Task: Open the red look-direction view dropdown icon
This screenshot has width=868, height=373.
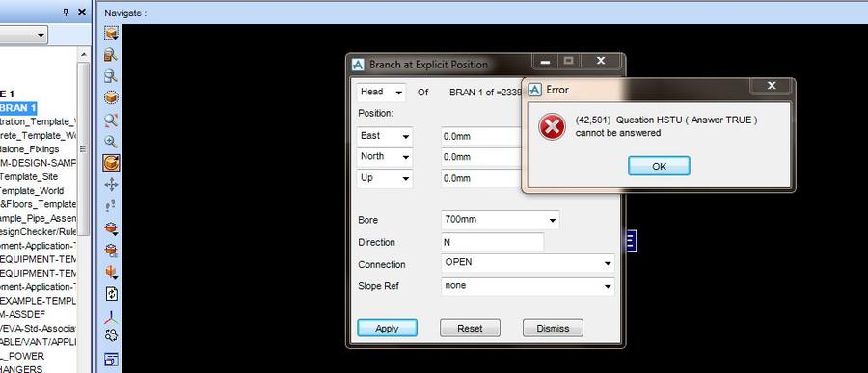Action: [111, 228]
